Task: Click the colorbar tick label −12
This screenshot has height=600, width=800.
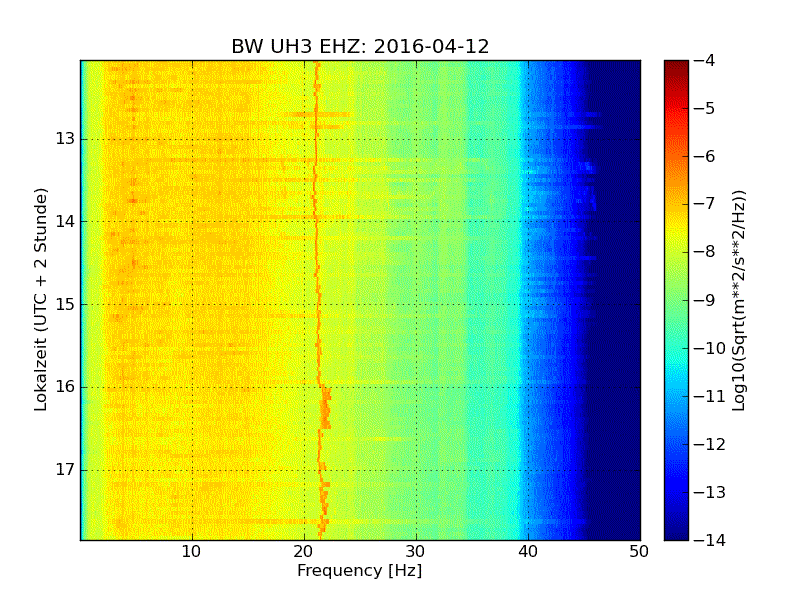Action: 710,444
